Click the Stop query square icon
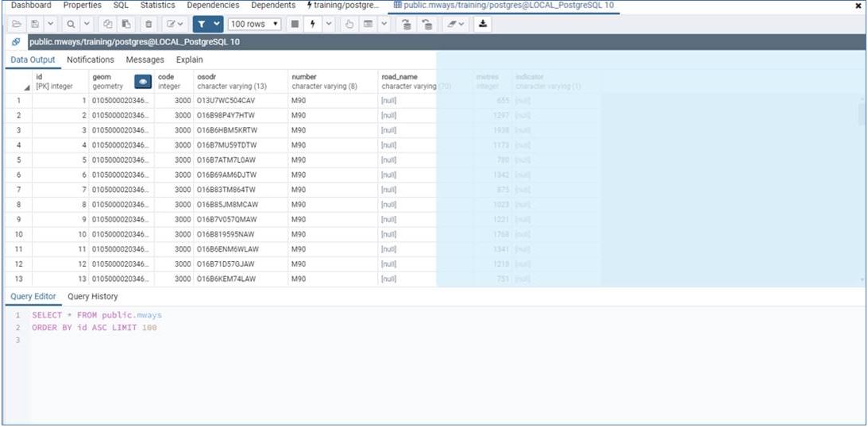The height and width of the screenshot is (427, 868). [295, 24]
